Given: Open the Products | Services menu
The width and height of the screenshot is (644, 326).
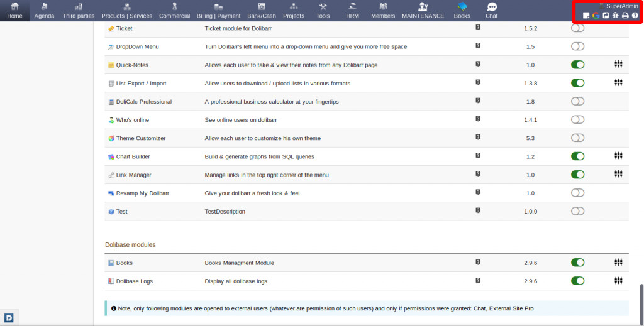Looking at the screenshot, I should click(x=127, y=11).
